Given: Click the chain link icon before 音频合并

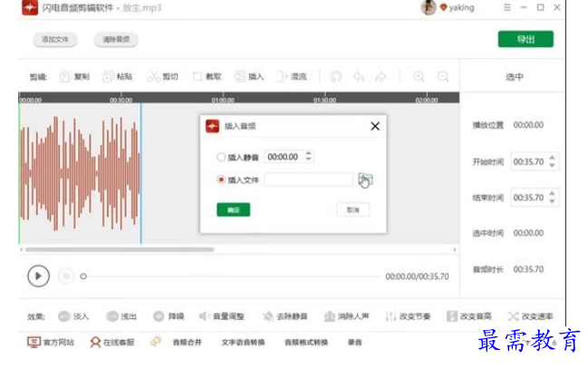Looking at the screenshot, I should 156,342.
